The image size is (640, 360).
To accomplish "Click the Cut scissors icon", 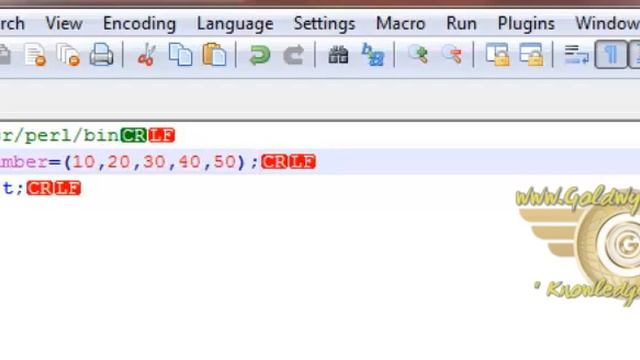I will (x=147, y=55).
